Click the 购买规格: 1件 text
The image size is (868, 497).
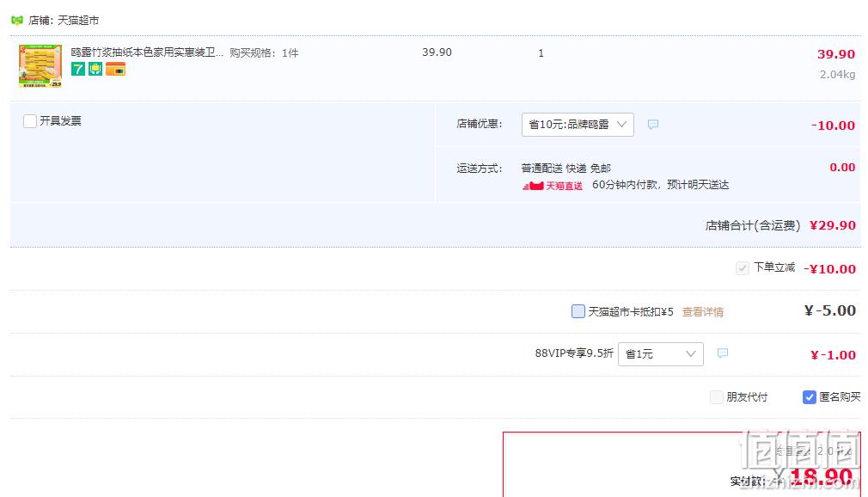(x=264, y=52)
